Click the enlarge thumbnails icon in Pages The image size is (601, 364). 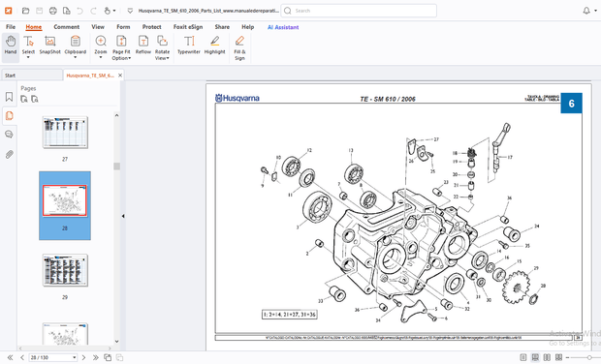coord(24,99)
